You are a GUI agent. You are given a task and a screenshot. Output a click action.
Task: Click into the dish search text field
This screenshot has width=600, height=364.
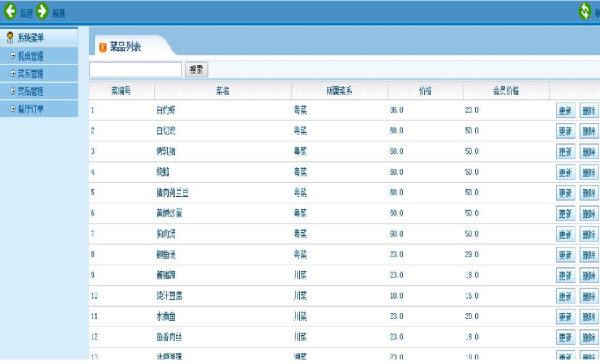tap(135, 69)
